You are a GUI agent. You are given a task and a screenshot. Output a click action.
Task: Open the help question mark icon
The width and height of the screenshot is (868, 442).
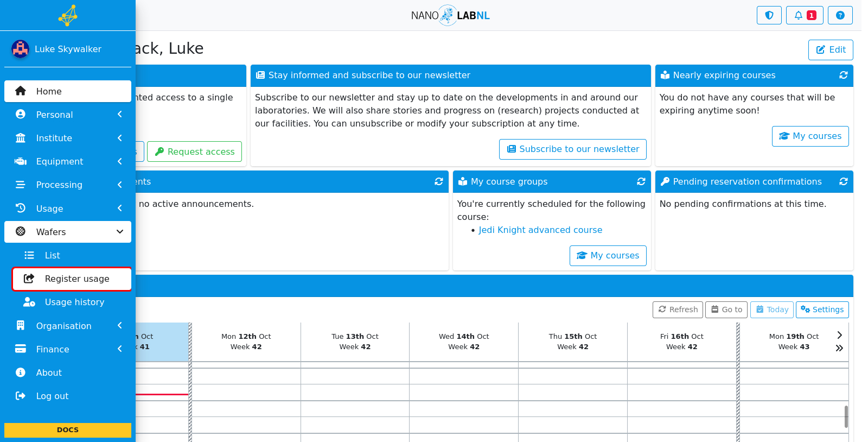840,15
